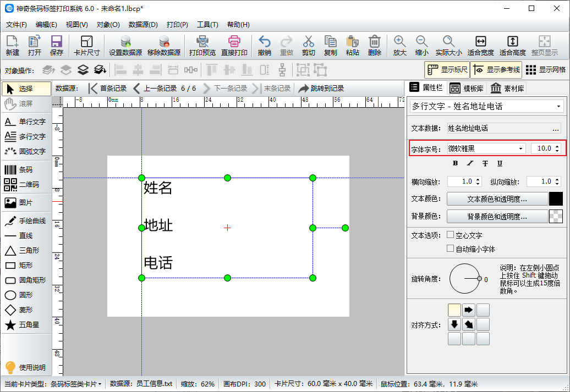Click 适合高度 fit height icon
The width and height of the screenshot is (570, 392).
[x=513, y=46]
